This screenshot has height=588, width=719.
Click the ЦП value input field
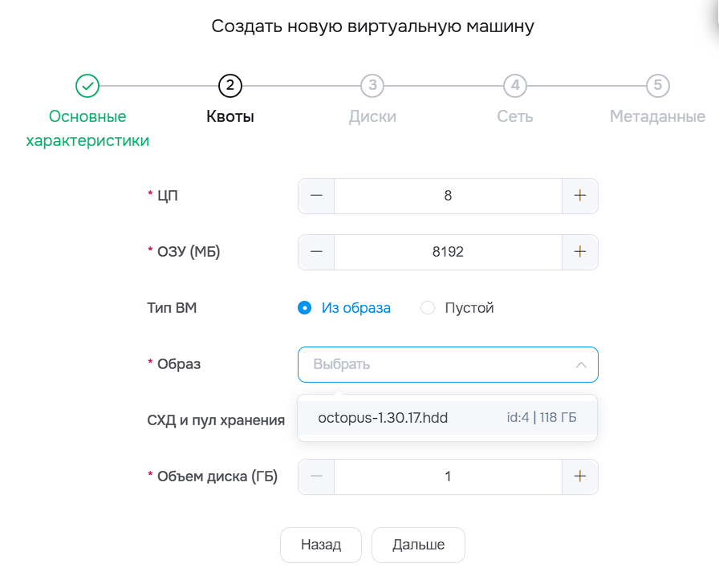[447, 196]
